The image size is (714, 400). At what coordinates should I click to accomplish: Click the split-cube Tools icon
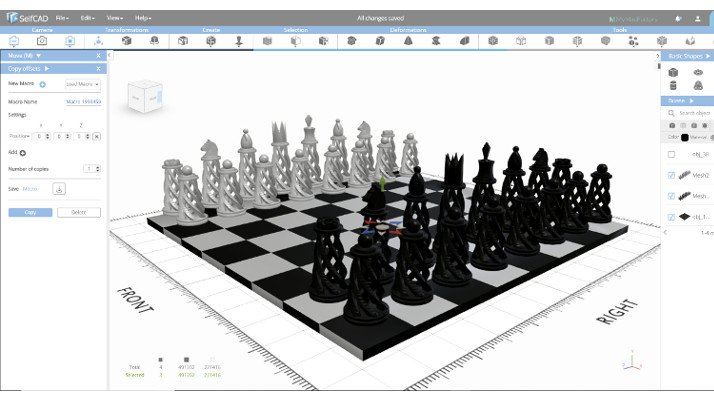[577, 41]
